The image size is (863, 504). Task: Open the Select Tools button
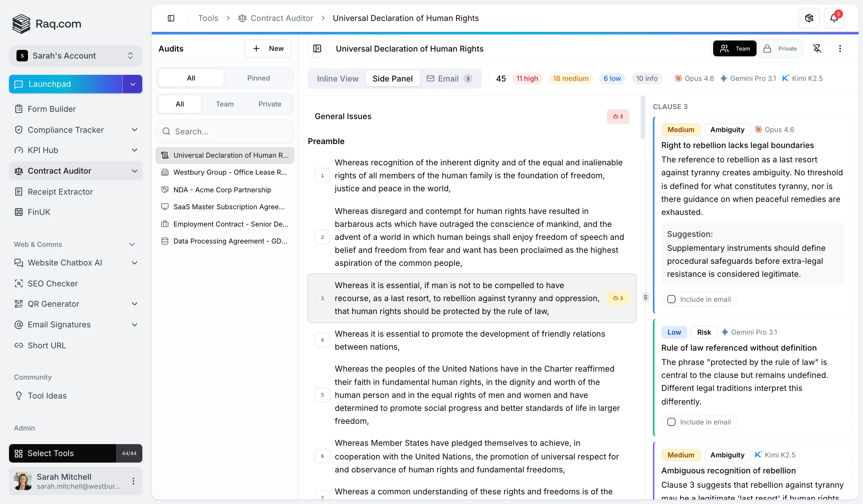[62, 453]
